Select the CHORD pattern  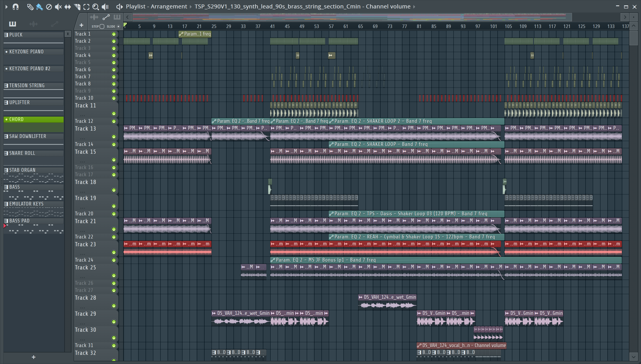click(x=34, y=119)
